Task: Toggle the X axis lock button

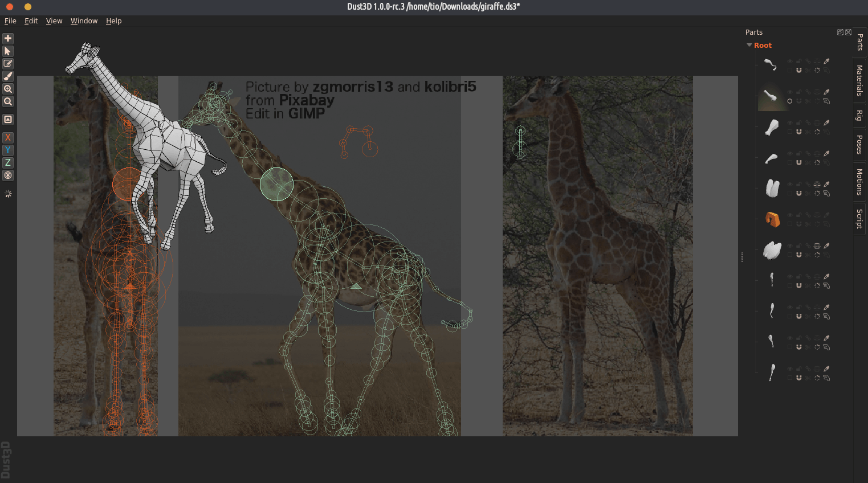Action: tap(8, 137)
